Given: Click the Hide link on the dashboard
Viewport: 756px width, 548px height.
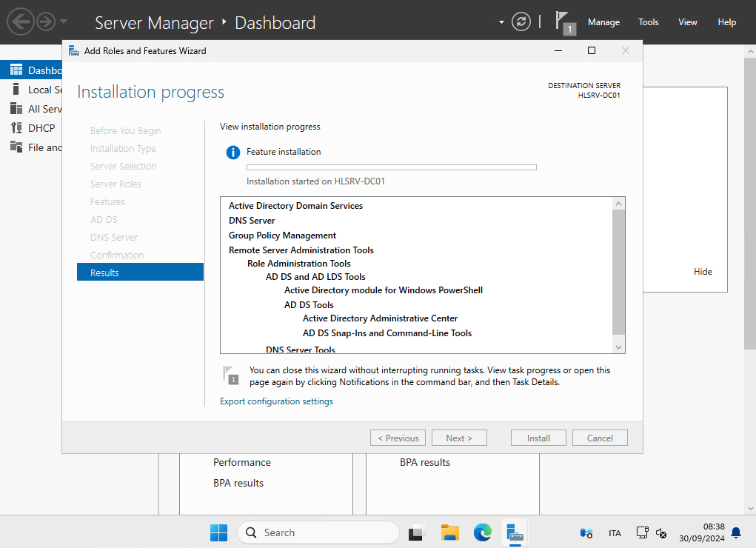Looking at the screenshot, I should pyautogui.click(x=703, y=272).
